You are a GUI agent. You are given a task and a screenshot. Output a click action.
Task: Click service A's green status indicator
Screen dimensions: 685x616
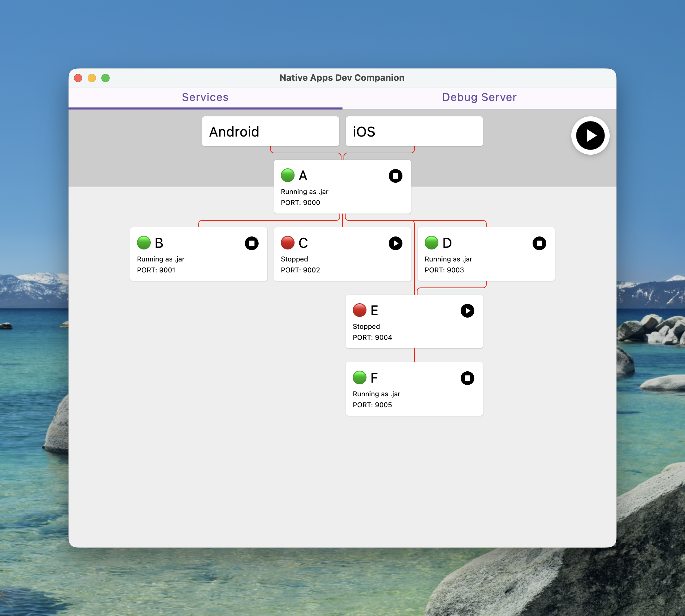click(288, 175)
